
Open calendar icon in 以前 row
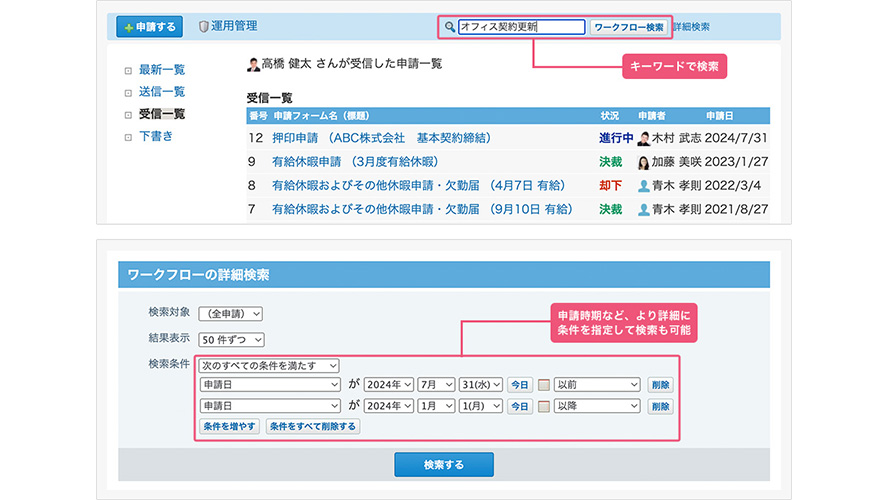pyautogui.click(x=544, y=385)
